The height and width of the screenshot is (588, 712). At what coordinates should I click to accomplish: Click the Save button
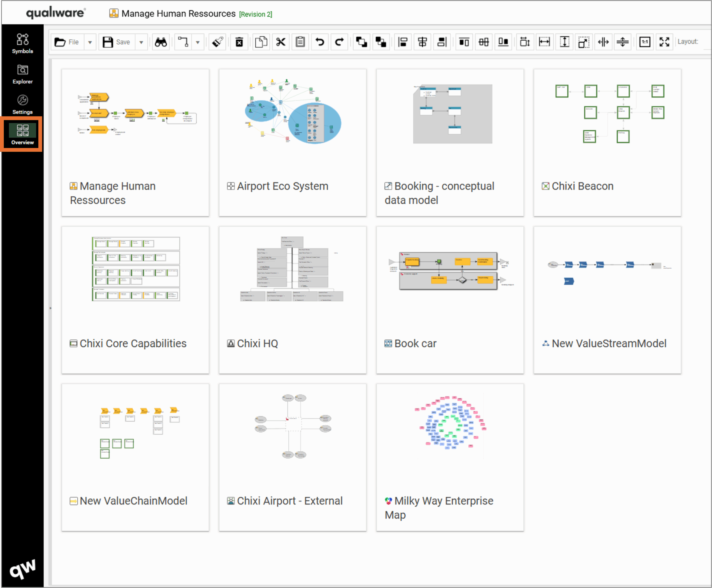tap(117, 42)
